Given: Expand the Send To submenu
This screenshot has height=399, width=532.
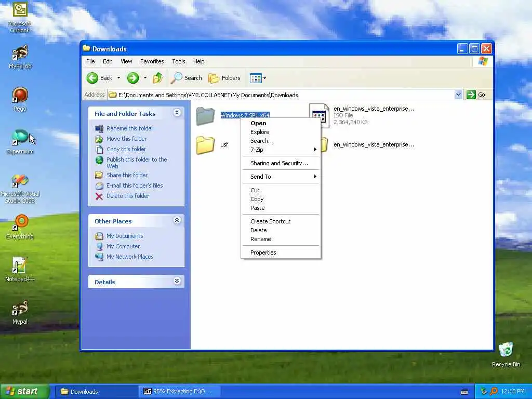Looking at the screenshot, I should tap(281, 177).
